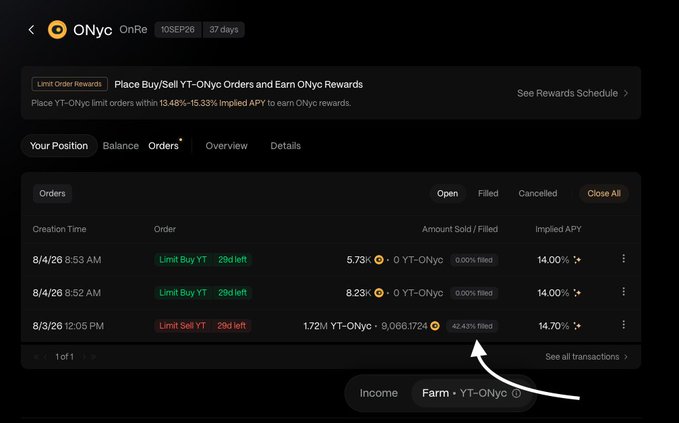
Task: Click the Creation Time column header
Action: tap(59, 229)
